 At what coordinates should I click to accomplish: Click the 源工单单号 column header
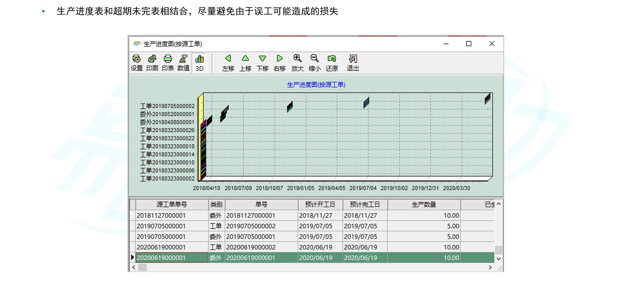point(172,204)
